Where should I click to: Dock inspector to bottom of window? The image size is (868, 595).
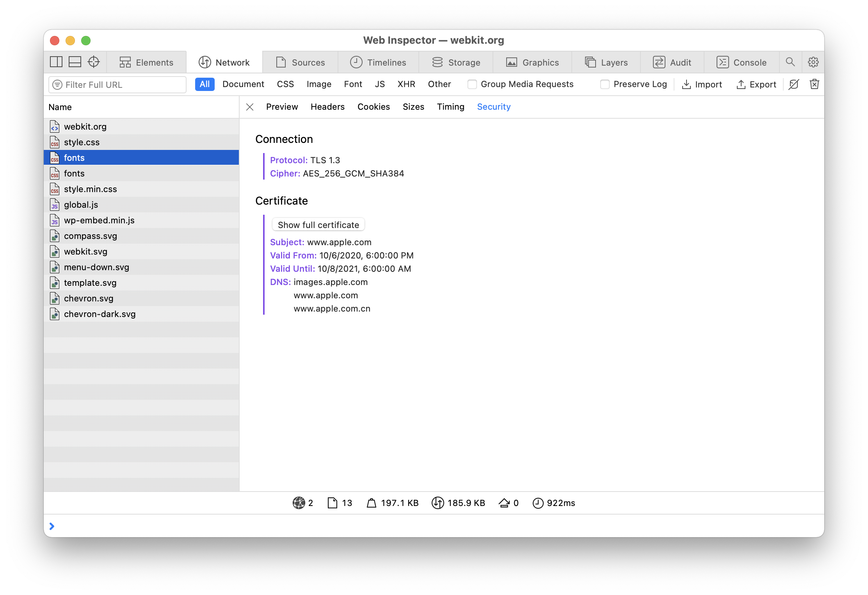coord(75,62)
